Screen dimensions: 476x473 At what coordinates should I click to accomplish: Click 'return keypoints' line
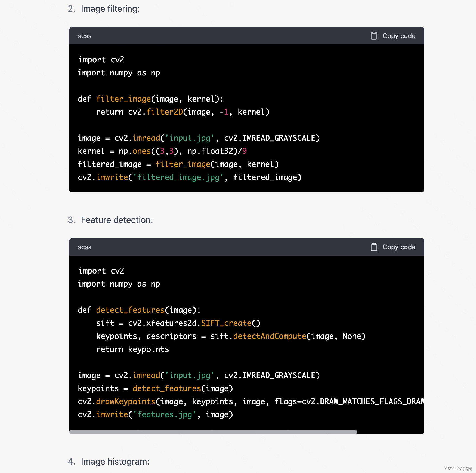point(132,349)
